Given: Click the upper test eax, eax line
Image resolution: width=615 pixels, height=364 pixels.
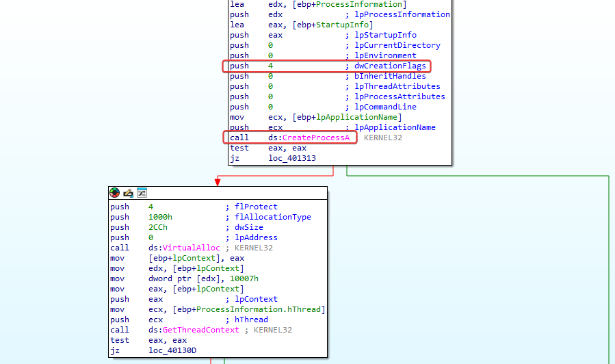Looking at the screenshot, I should (x=268, y=148).
